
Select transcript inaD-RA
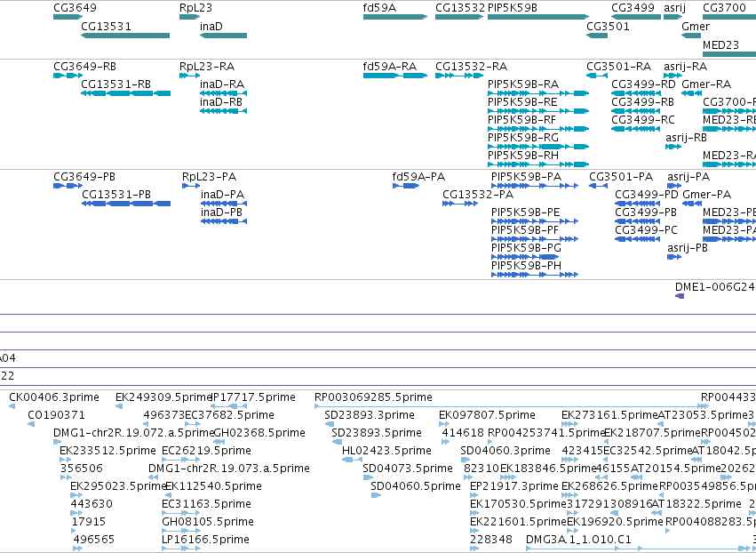pos(222,84)
